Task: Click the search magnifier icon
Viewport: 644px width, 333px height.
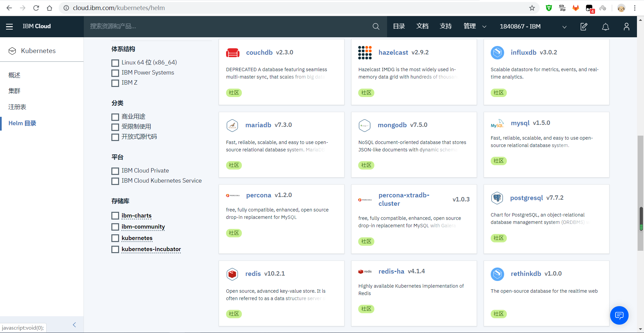Action: 376,27
